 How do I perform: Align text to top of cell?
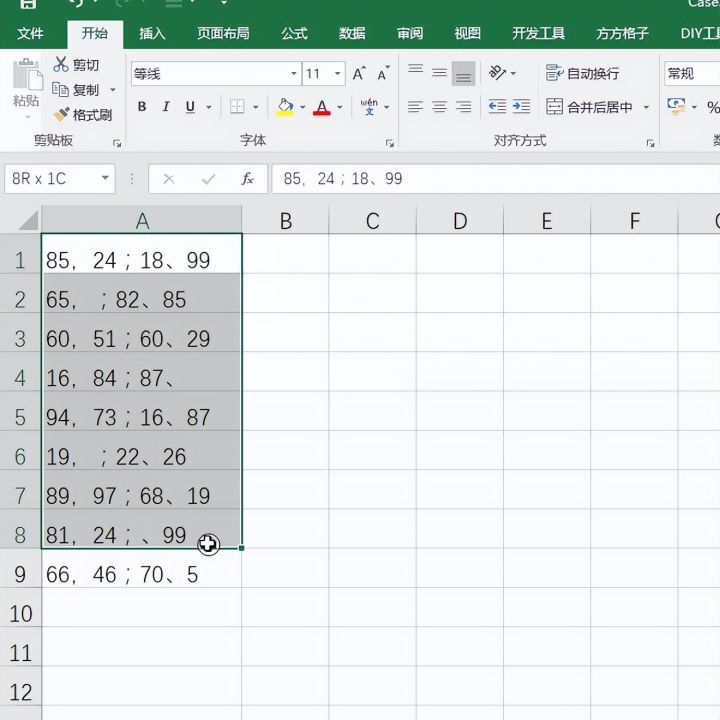(x=416, y=72)
